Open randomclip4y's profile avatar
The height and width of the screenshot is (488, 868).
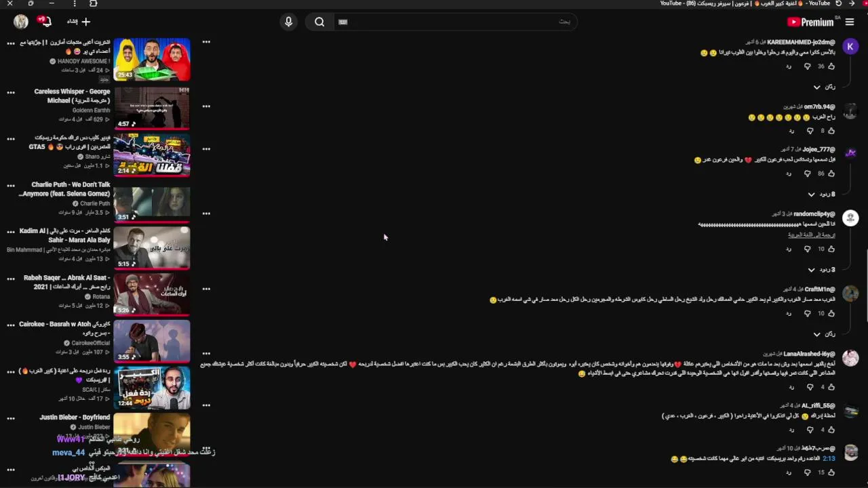[850, 218]
